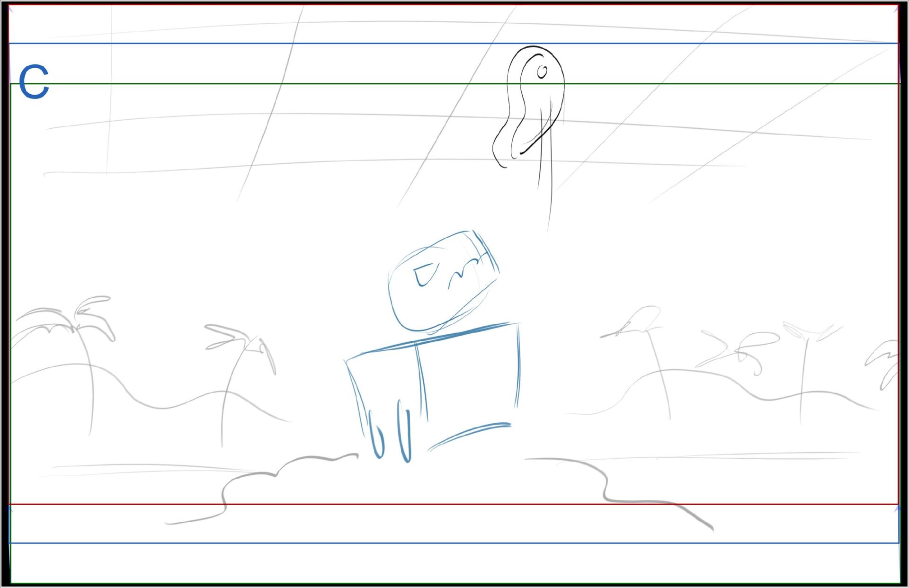Click the blue letter C label
This screenshot has height=588, width=909.
click(x=34, y=82)
